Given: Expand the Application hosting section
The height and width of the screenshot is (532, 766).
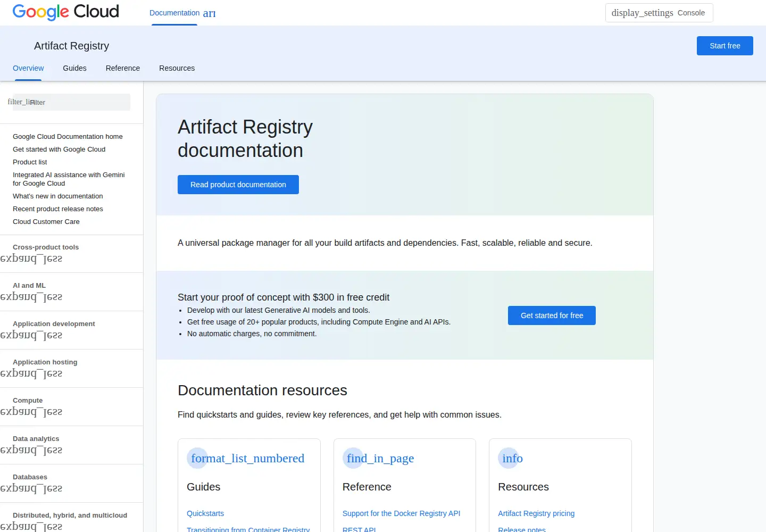Looking at the screenshot, I should point(31,373).
